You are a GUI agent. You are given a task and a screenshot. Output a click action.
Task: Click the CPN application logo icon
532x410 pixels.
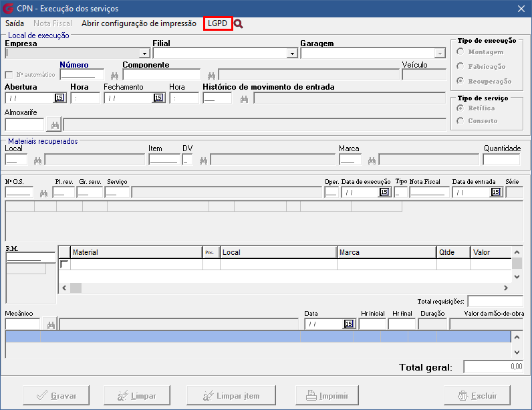tap(8, 9)
